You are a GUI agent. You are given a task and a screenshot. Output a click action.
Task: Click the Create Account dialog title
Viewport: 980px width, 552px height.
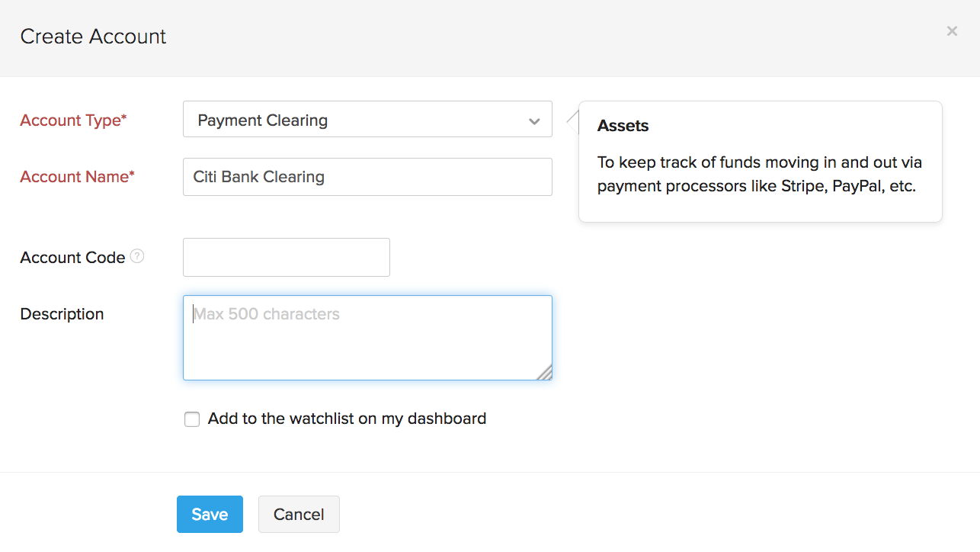point(93,36)
